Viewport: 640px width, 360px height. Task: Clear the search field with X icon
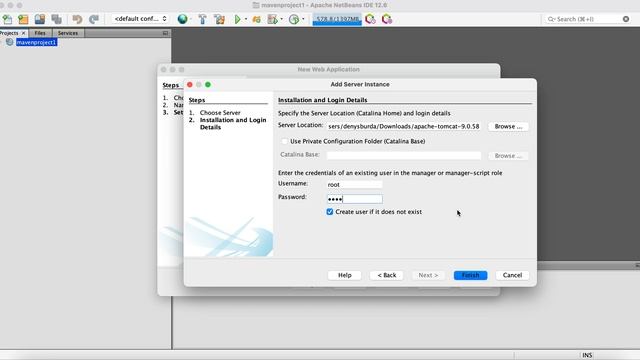[x=626, y=19]
